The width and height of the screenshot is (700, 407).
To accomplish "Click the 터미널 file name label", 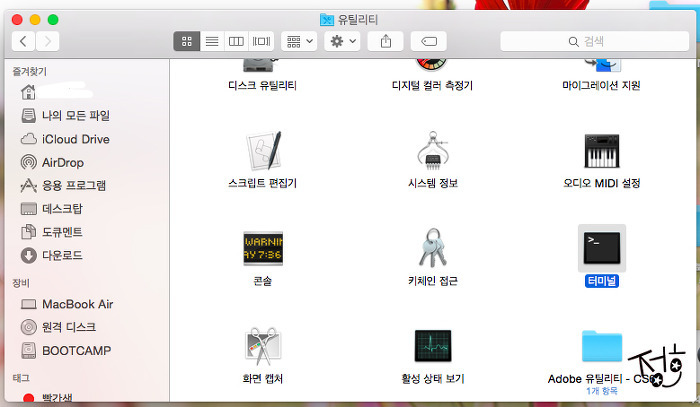I will pos(602,281).
